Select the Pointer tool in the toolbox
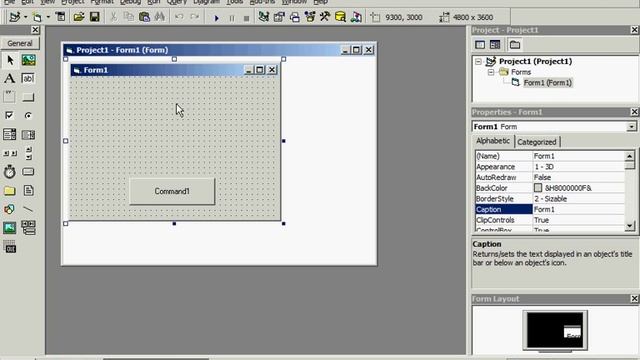The height and width of the screenshot is (360, 640). 10,60
